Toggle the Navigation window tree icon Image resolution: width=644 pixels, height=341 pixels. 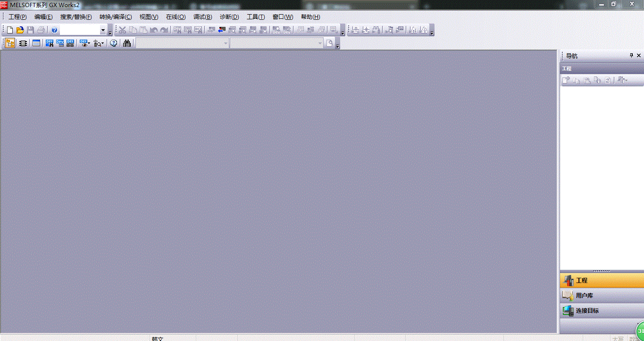10,43
